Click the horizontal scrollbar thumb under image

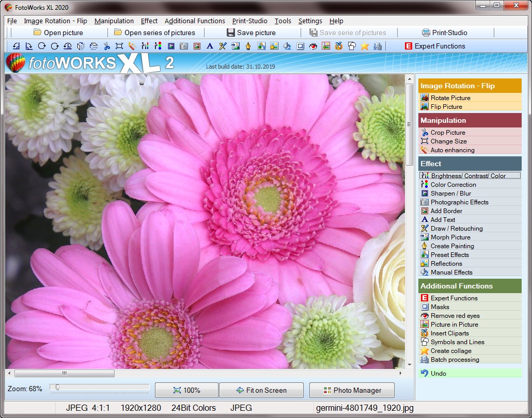tap(65, 373)
